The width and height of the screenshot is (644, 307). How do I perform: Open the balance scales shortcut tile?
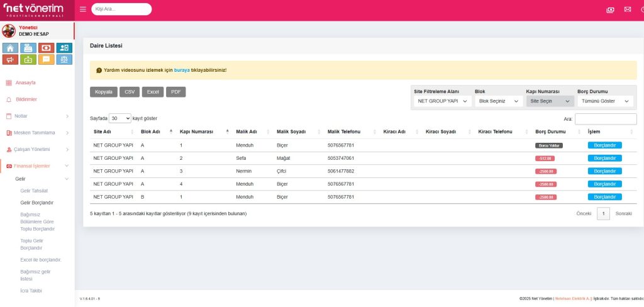[64, 60]
